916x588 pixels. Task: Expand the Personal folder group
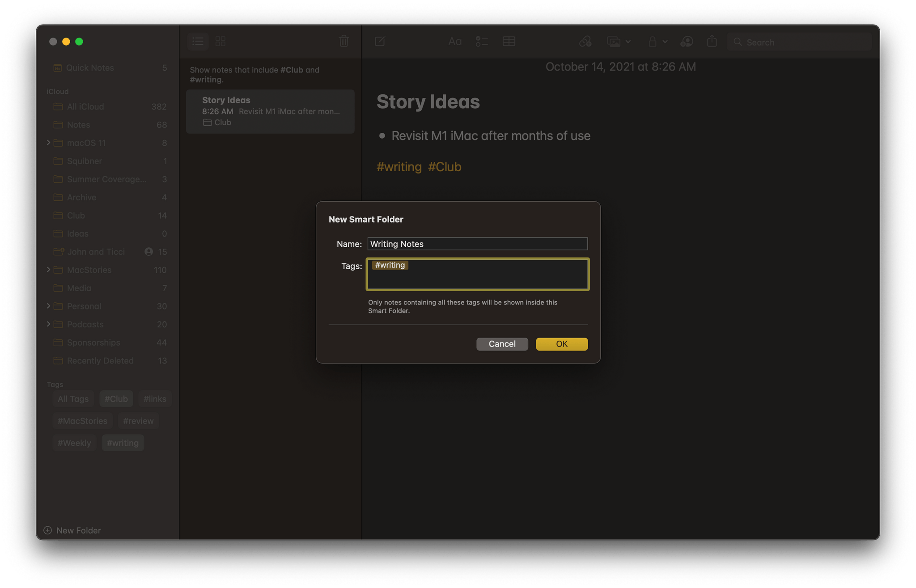coord(49,306)
